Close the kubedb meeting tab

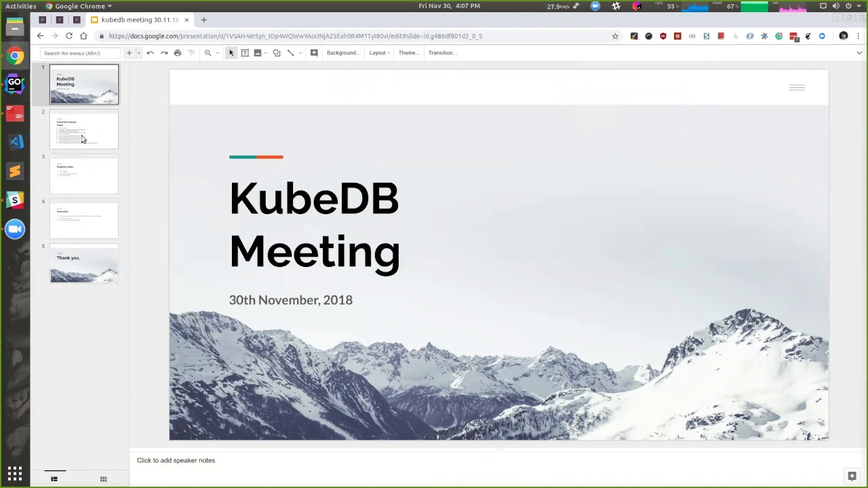(186, 20)
